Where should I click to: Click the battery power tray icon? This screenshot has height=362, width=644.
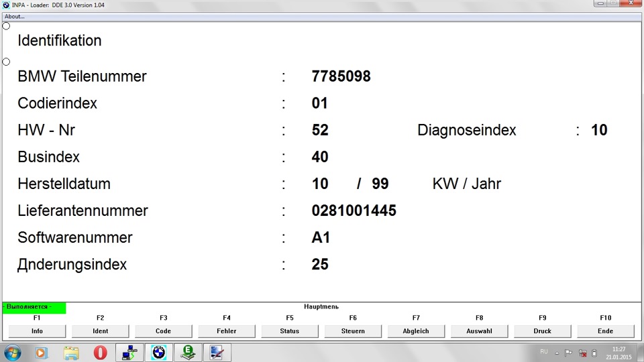594,353
